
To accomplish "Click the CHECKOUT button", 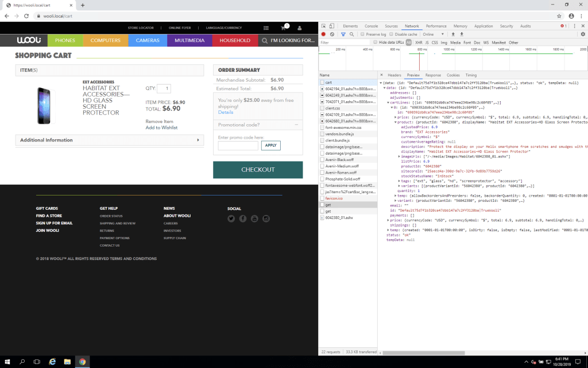I will [257, 170].
